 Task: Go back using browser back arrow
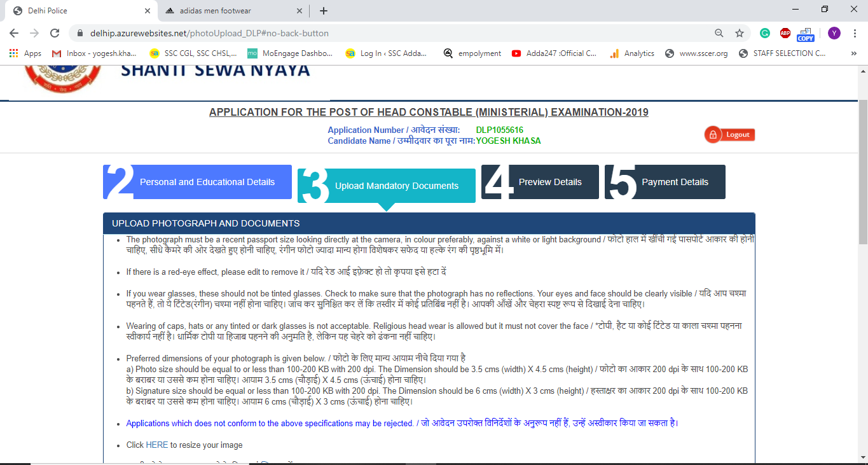14,33
